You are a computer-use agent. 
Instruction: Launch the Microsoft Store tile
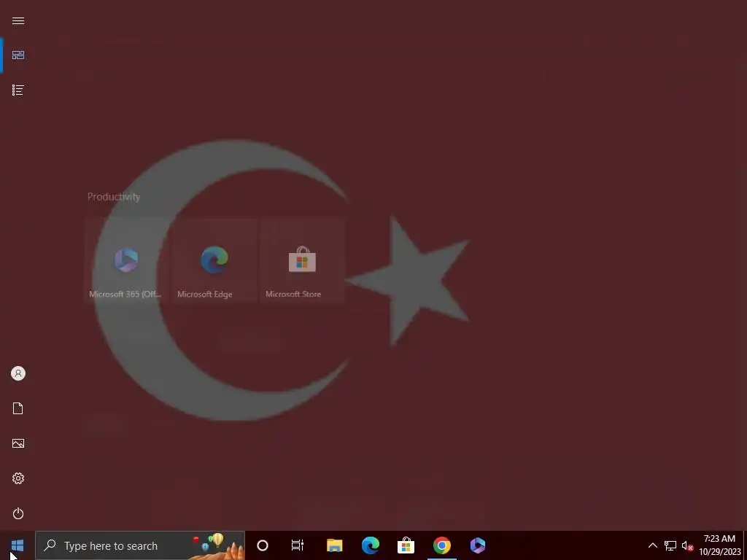pos(303,260)
